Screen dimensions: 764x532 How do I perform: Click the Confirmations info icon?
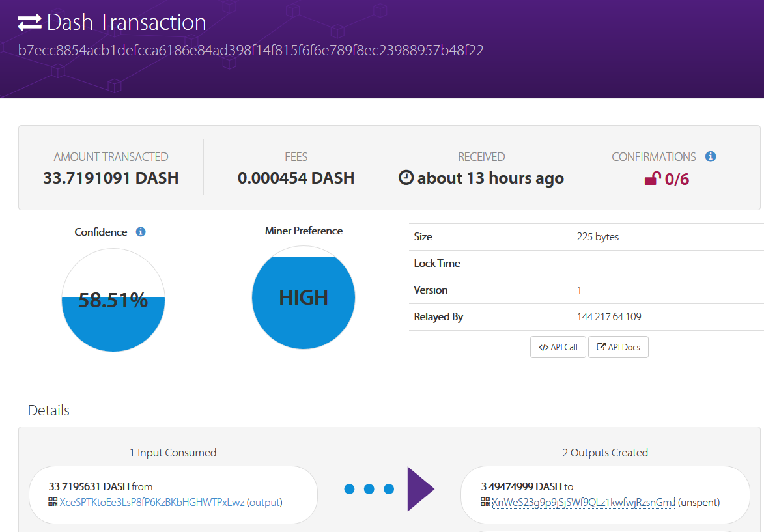point(711,156)
